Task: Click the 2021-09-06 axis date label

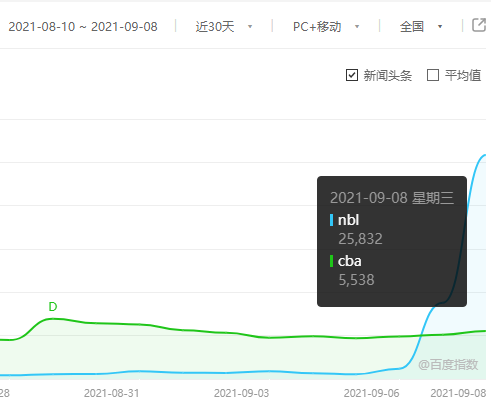Action: tap(371, 393)
